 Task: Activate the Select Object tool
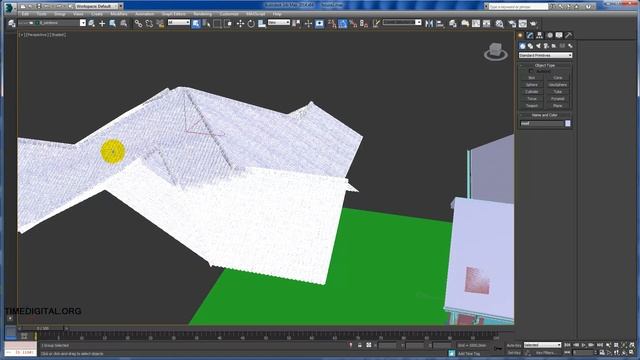click(196, 24)
